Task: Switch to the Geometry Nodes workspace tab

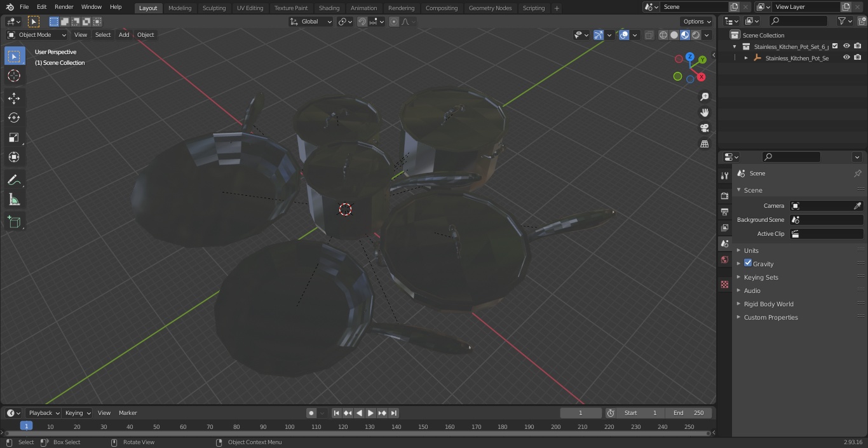Action: [x=490, y=8]
